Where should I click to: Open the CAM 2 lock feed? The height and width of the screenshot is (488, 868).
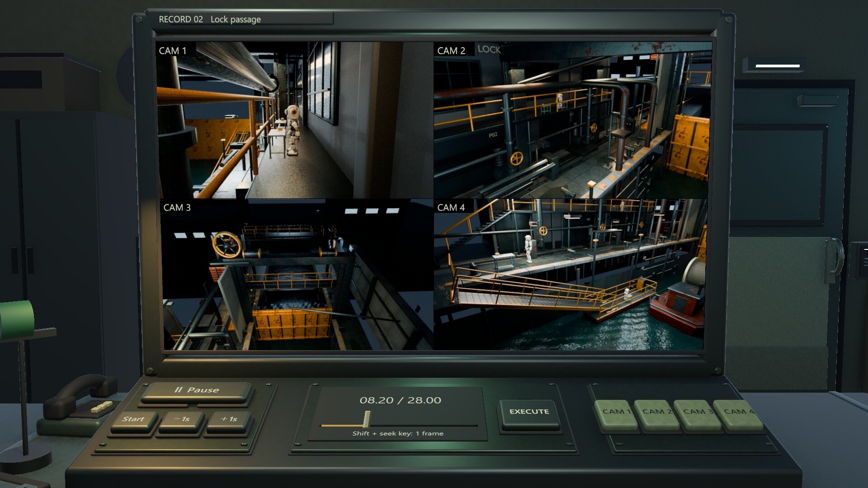pos(571,120)
